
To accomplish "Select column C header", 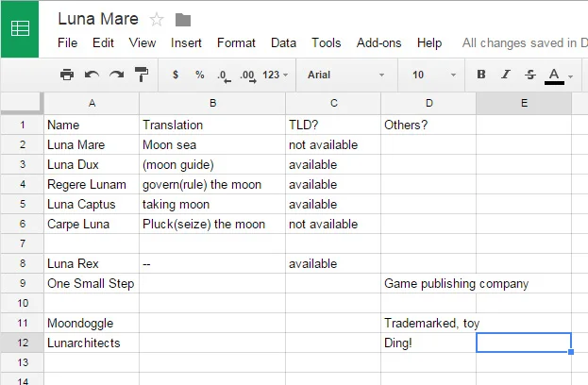I will coord(333,103).
